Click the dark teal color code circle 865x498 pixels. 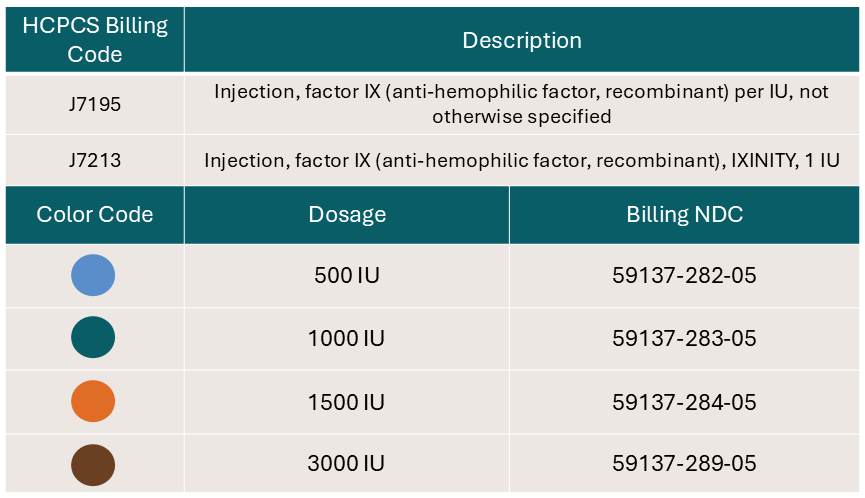93,338
